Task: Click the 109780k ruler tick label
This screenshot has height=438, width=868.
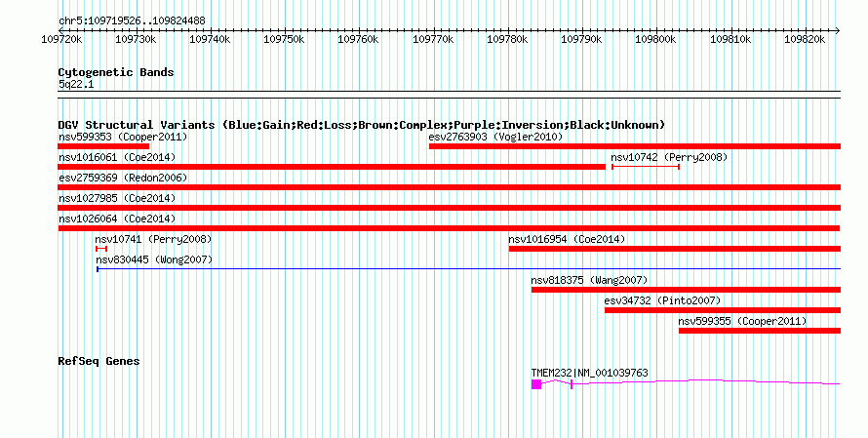Action: click(507, 40)
